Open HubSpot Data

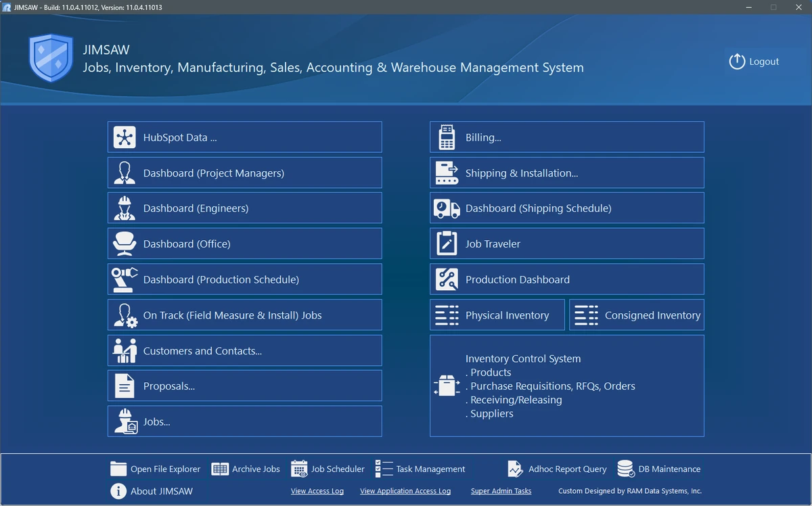[x=245, y=137]
